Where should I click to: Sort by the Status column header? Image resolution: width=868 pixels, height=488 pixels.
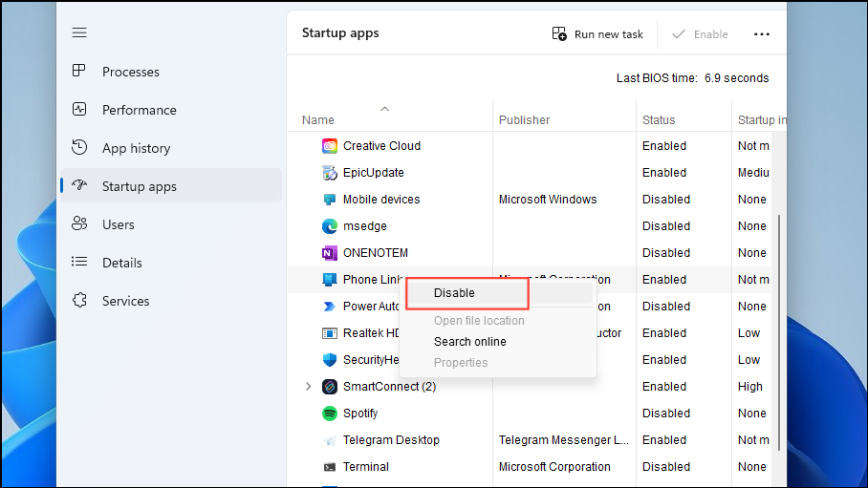pyautogui.click(x=659, y=120)
